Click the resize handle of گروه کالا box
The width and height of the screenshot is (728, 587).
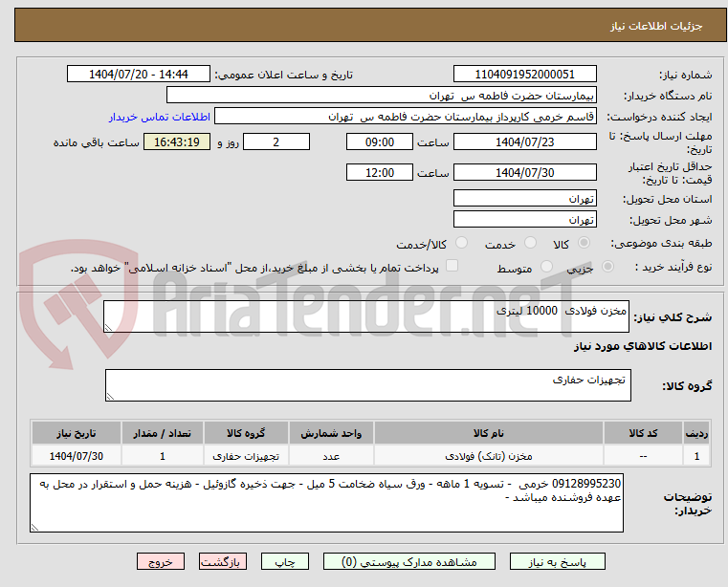pyautogui.click(x=110, y=397)
